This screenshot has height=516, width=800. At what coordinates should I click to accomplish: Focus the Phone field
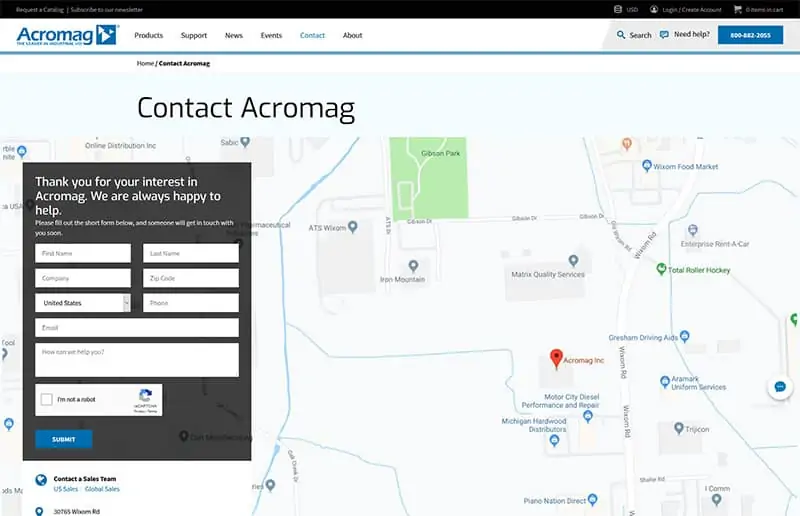[191, 303]
